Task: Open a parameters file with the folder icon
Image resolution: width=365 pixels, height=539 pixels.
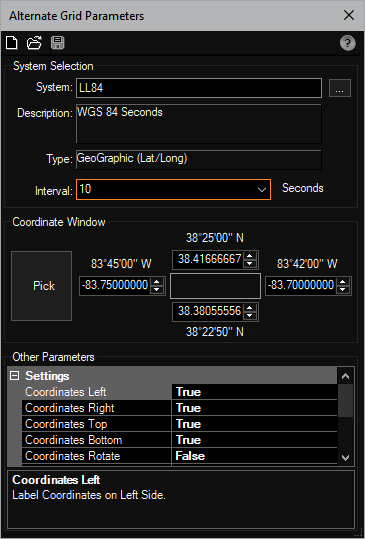Action: click(x=34, y=43)
